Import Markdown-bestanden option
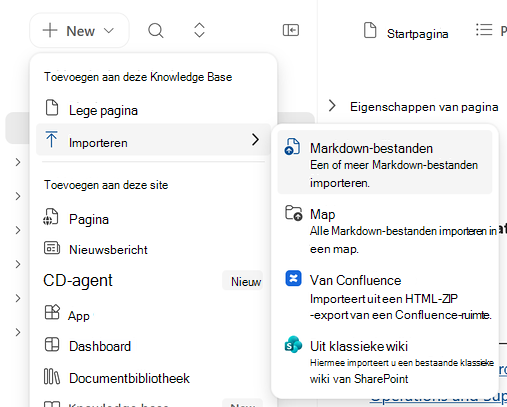The image size is (507, 407). point(385,162)
